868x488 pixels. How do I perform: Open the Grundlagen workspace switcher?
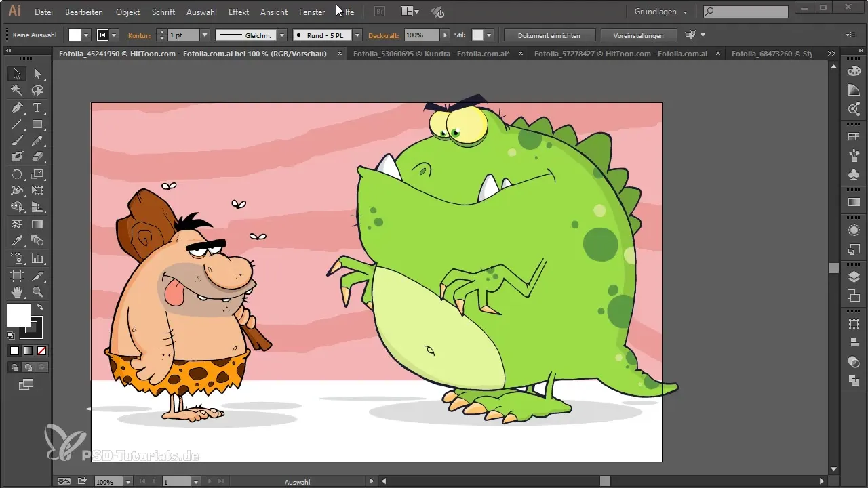(x=661, y=12)
